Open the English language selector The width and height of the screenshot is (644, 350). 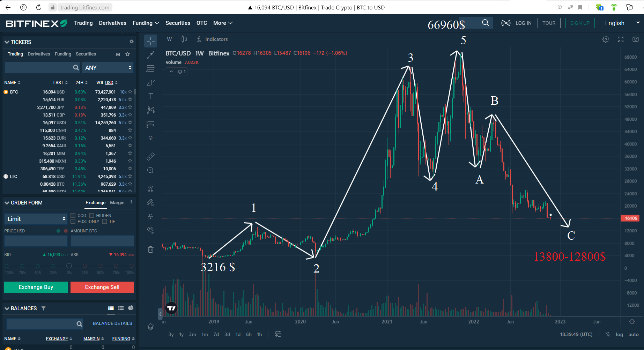622,23
